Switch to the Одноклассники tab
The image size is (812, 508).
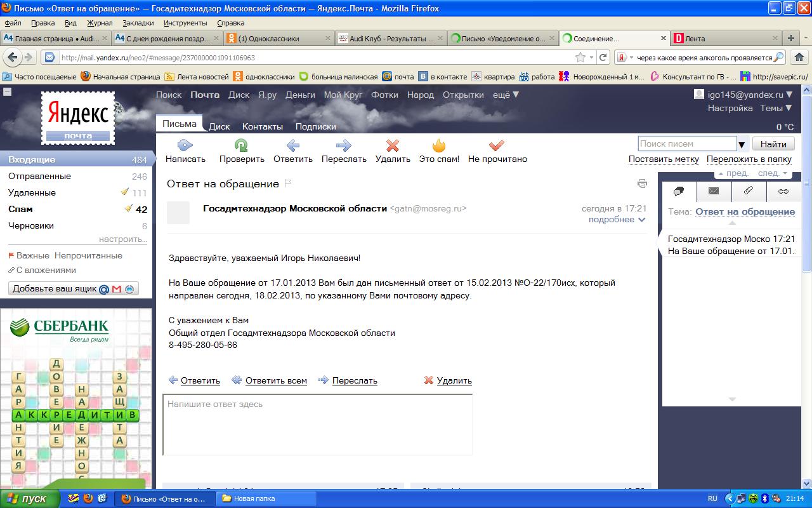point(280,38)
